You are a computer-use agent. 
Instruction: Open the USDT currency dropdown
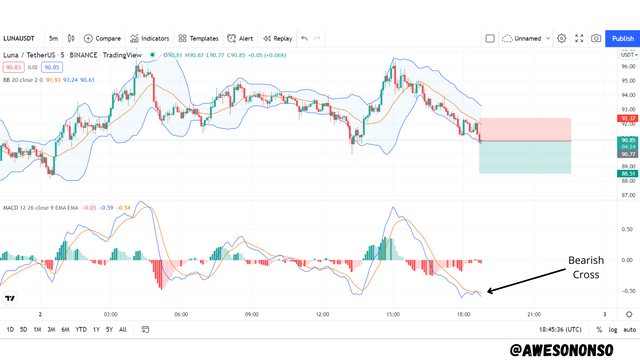629,55
